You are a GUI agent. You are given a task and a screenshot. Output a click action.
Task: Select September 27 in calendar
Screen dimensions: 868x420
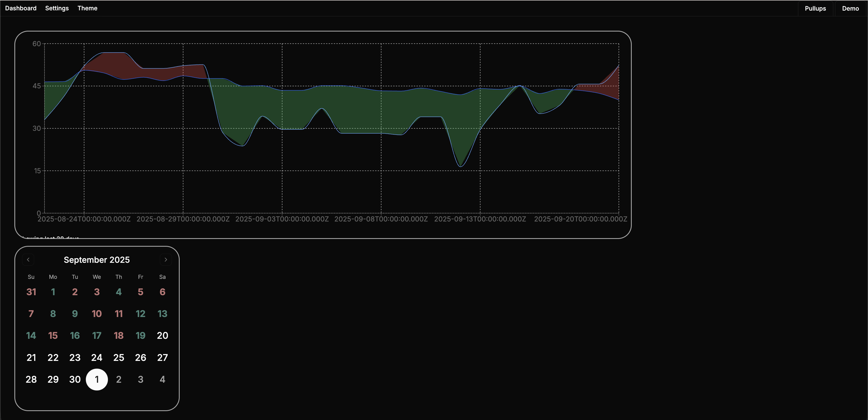(162, 357)
